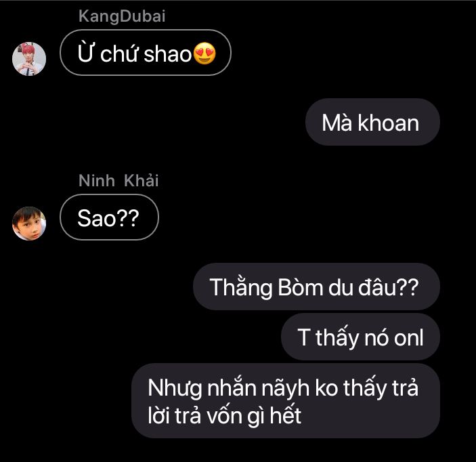The image size is (476, 462).
Task: Click the word "onl" in sent message
Action: pyautogui.click(x=408, y=337)
